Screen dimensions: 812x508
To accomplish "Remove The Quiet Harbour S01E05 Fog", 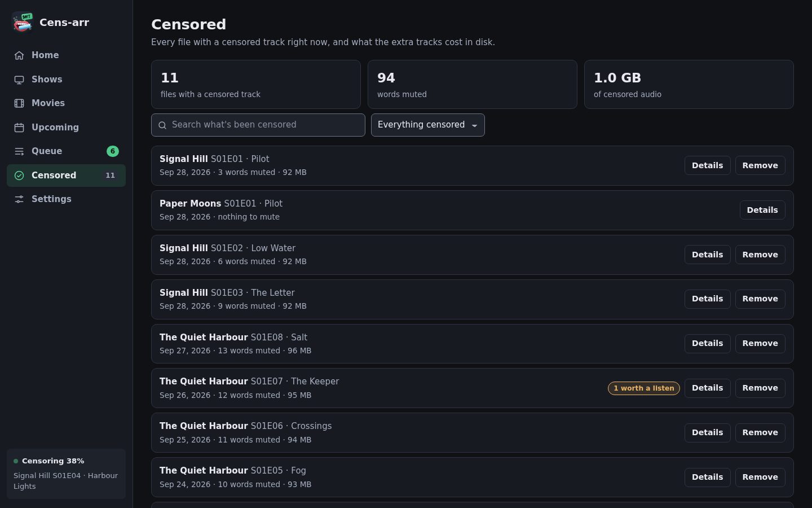I will click(760, 477).
